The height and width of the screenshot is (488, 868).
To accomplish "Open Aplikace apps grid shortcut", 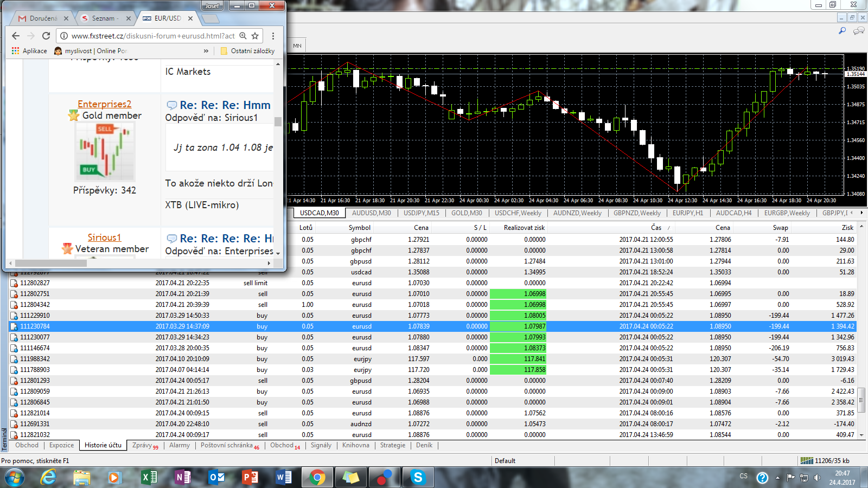I will [x=29, y=51].
